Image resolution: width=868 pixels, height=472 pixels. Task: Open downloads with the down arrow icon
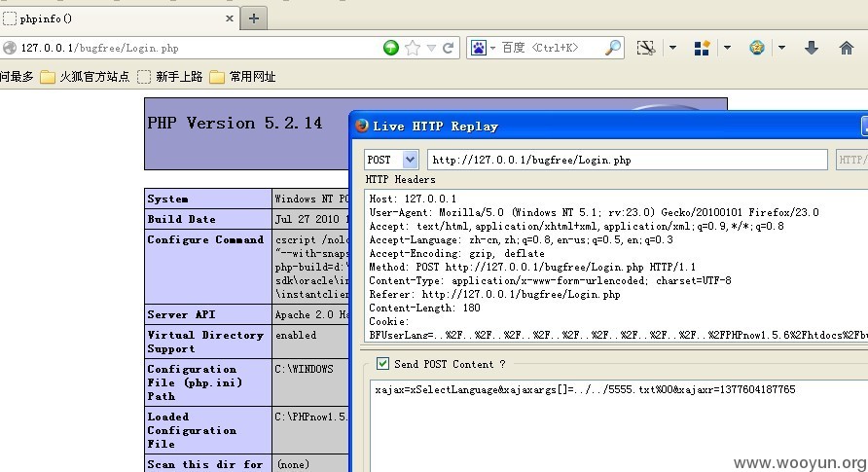pos(812,48)
